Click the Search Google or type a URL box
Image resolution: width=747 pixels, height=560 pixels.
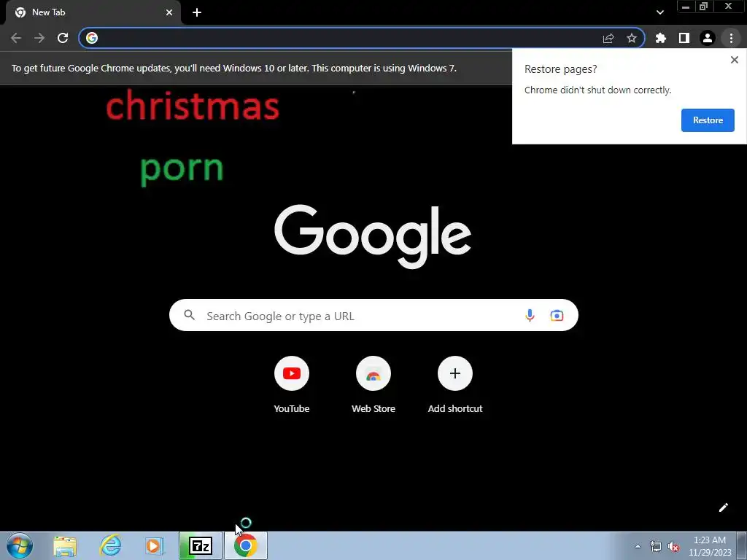click(373, 316)
